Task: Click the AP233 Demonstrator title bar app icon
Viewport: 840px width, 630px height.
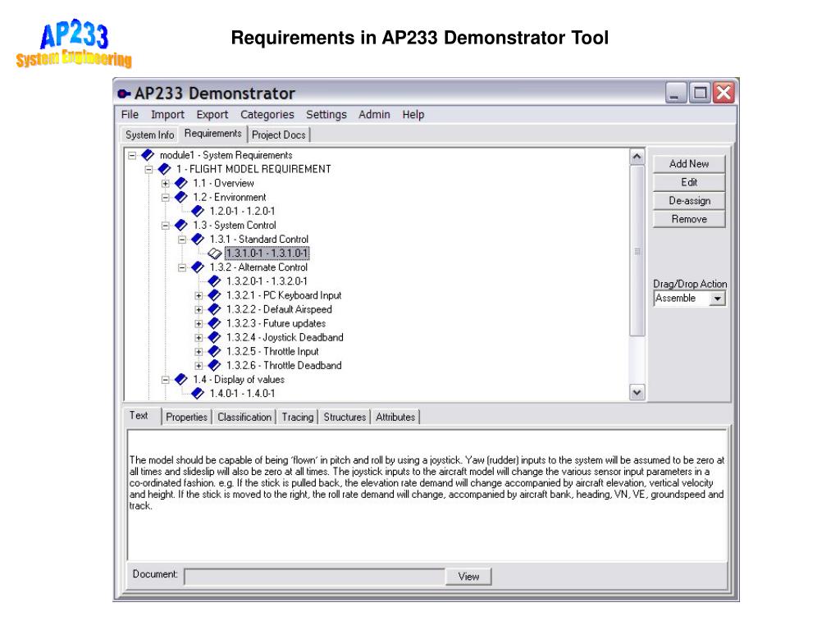Action: (125, 94)
